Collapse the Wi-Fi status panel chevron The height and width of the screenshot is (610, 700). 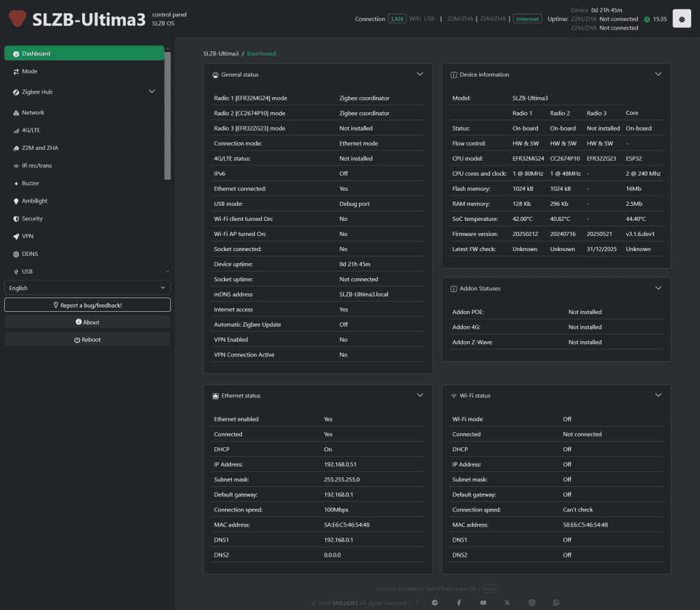(x=658, y=395)
